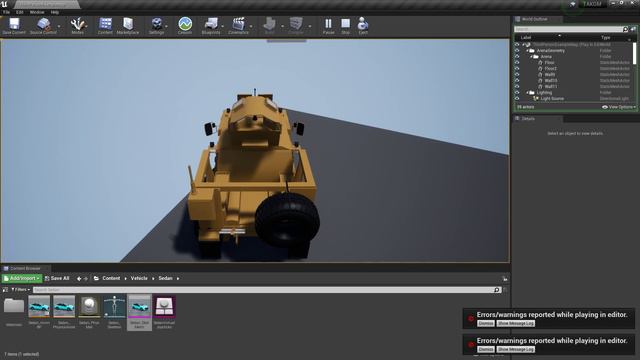Select the Sedan physics material asset

tap(89, 307)
